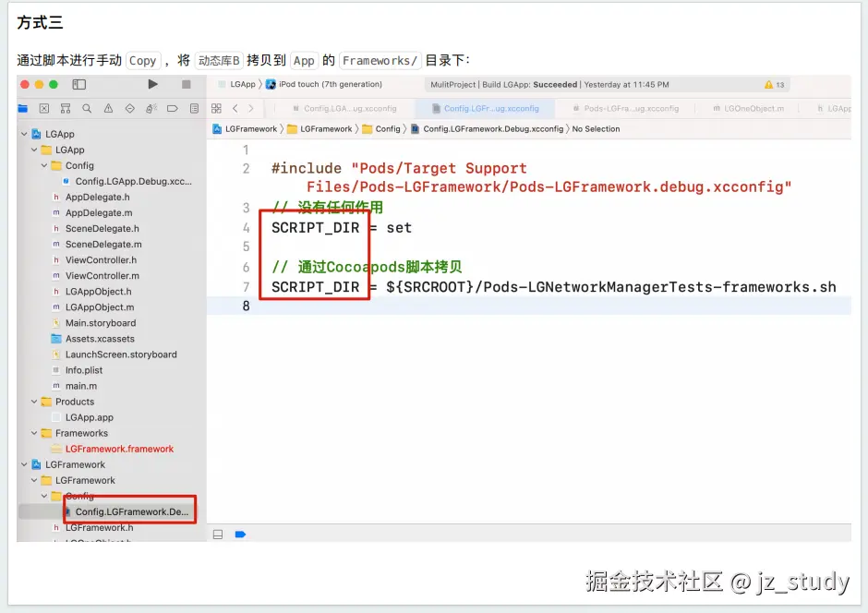The width and height of the screenshot is (868, 613).
Task: Click Config folder in breadcrumb path
Action: point(381,129)
